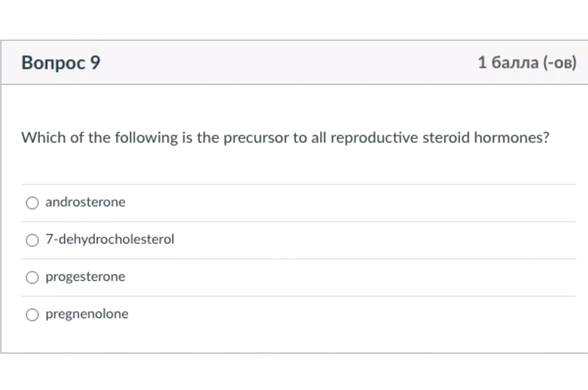Click the word "Which" starting the question
The width and height of the screenshot is (588, 390).
(x=44, y=138)
